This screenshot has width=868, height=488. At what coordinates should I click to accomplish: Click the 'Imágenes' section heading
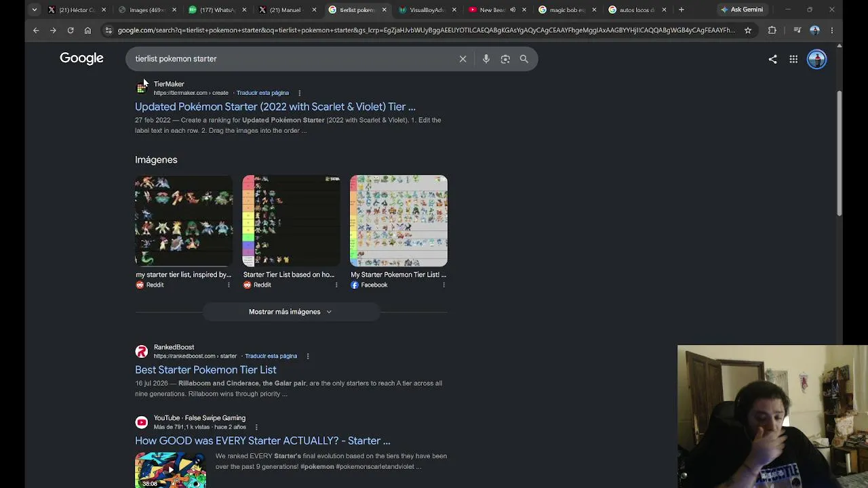[x=156, y=160]
